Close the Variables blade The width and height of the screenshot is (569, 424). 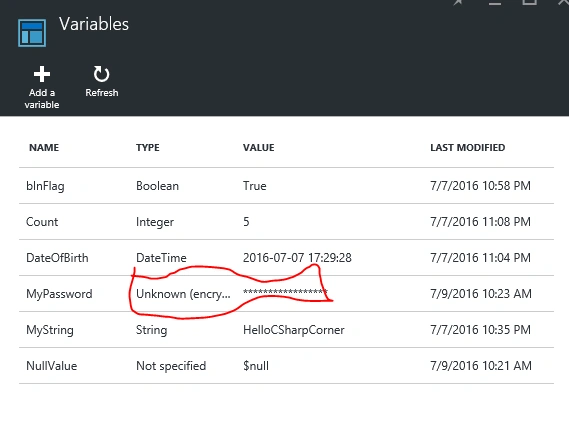563,2
